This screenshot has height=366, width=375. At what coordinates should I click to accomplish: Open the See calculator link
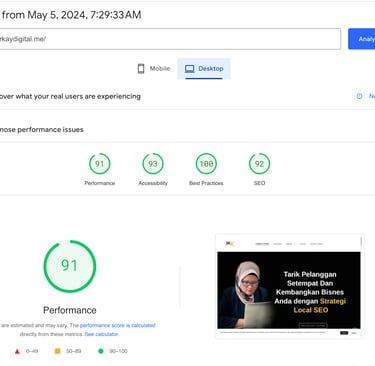pos(101,334)
